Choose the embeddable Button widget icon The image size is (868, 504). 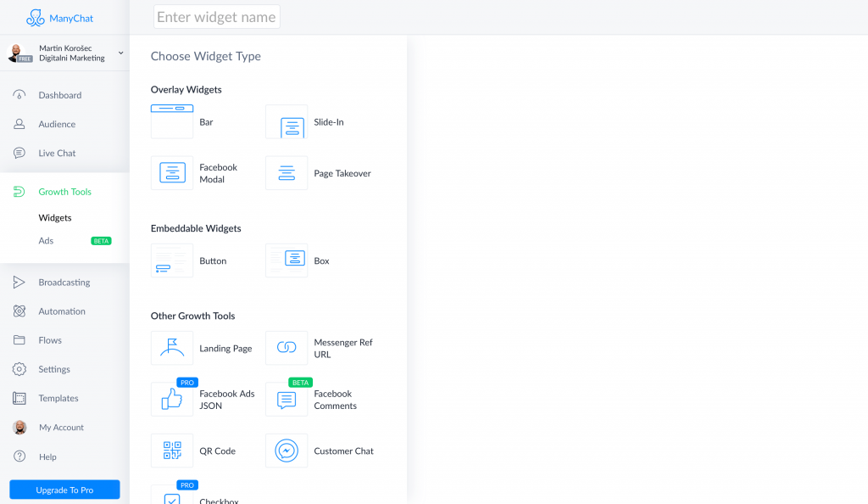click(x=172, y=260)
